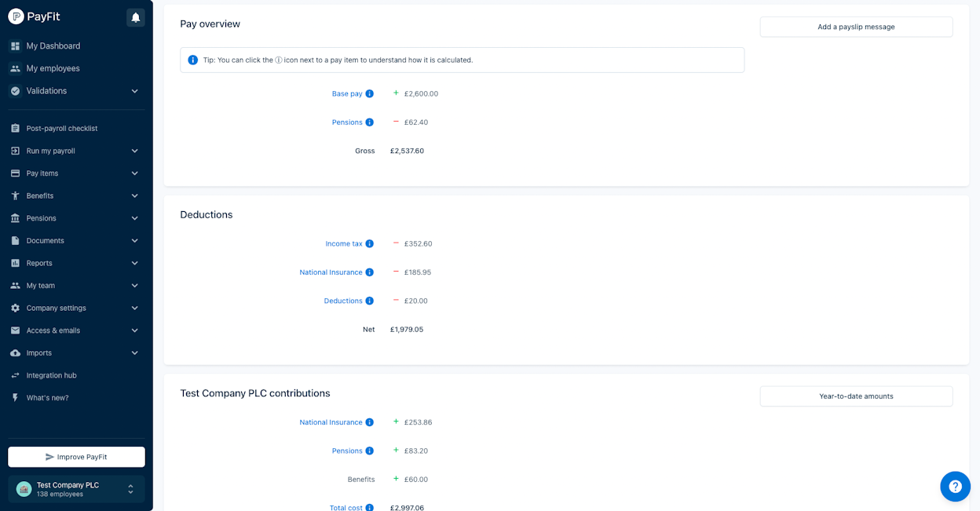Click the Pay items card icon

tap(15, 173)
